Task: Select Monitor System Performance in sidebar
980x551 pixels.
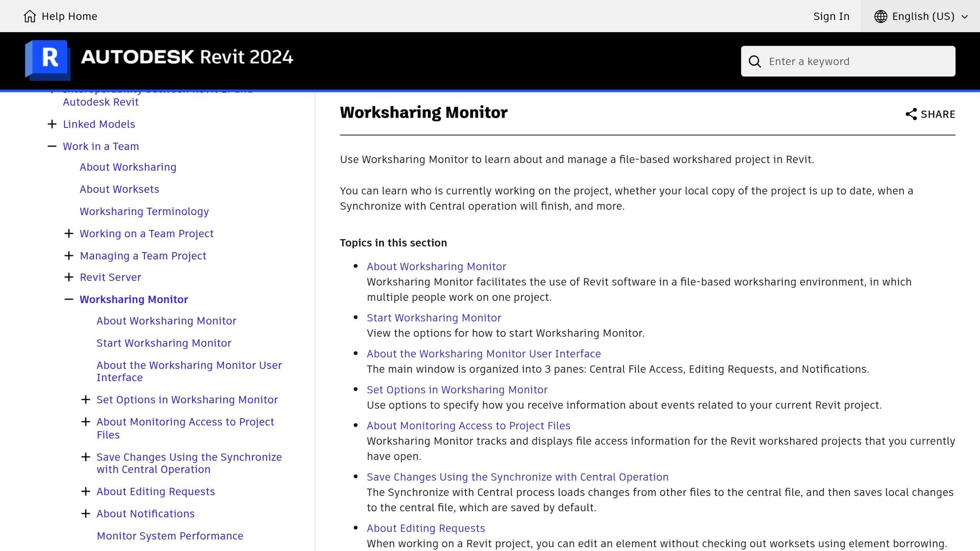Action: [170, 536]
